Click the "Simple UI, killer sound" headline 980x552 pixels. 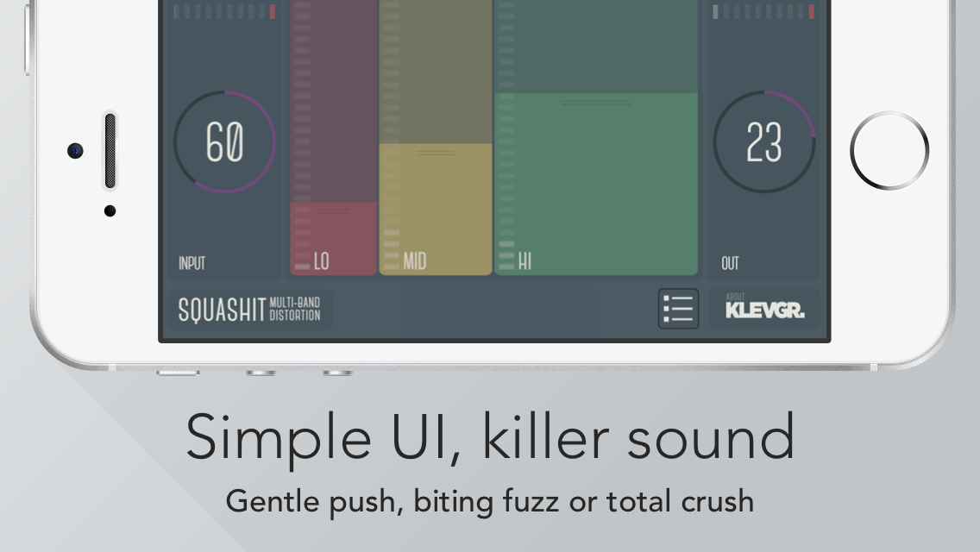click(490, 437)
